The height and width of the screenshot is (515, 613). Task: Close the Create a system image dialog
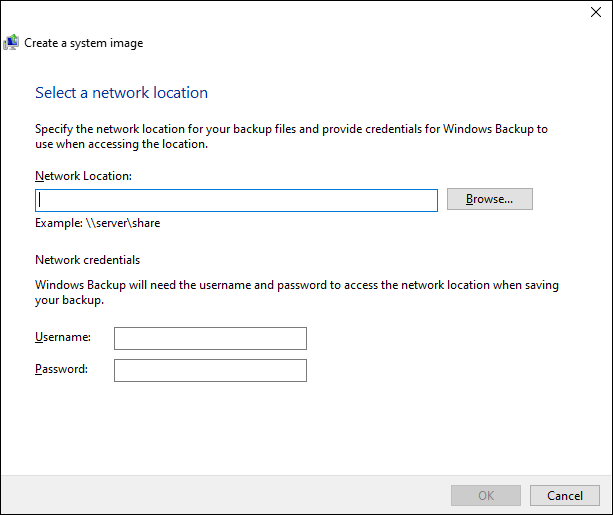(597, 14)
